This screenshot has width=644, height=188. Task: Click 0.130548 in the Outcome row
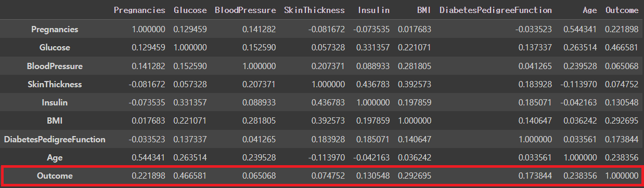pyautogui.click(x=373, y=176)
